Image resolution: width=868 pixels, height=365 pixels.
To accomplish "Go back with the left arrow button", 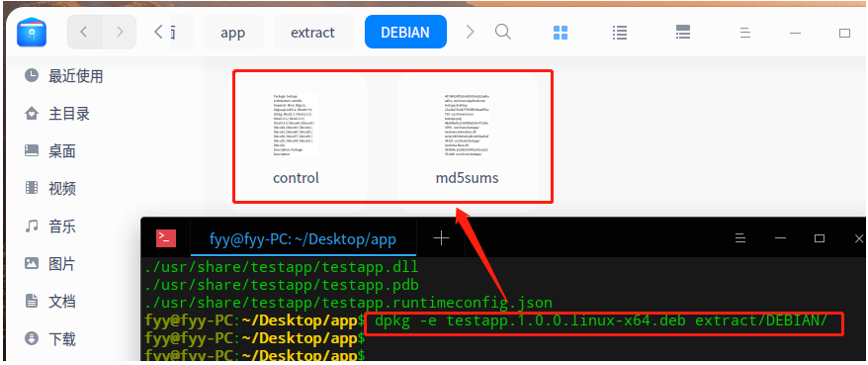I will click(84, 32).
